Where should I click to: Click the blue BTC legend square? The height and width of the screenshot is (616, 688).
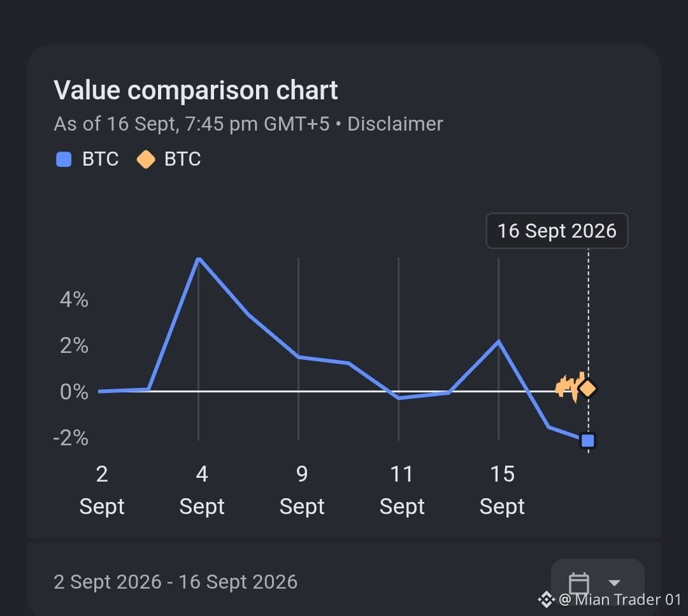pyautogui.click(x=64, y=159)
